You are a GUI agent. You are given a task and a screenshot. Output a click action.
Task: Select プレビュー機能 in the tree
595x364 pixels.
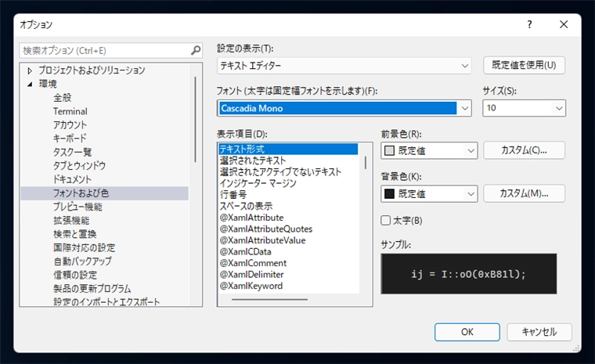point(78,207)
